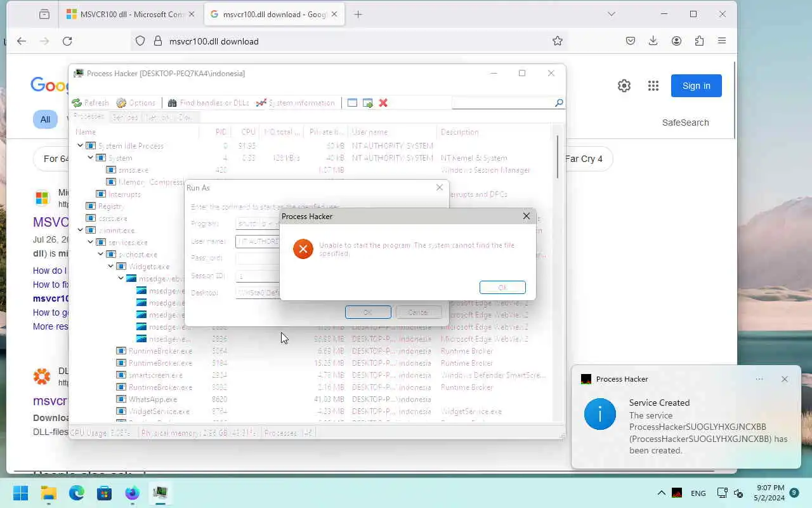Viewport: 812px width, 508px height.
Task: Open the Firefox extensions puzzle icon
Action: tap(699, 41)
